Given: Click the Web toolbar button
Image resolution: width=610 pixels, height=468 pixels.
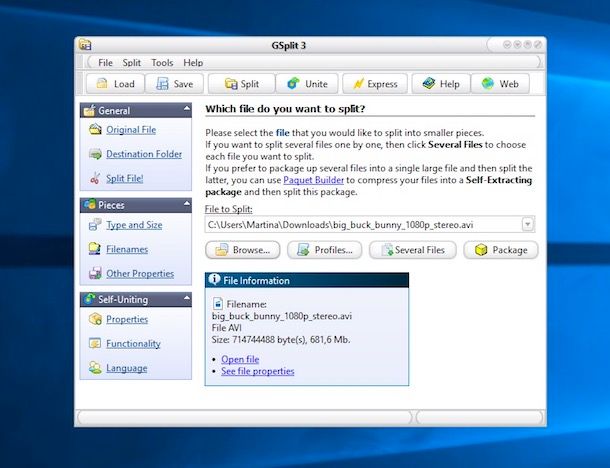Looking at the screenshot, I should click(x=500, y=84).
